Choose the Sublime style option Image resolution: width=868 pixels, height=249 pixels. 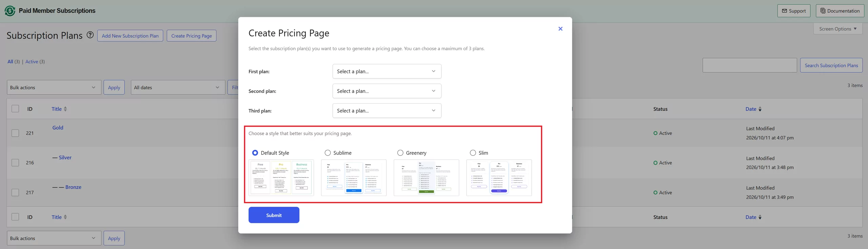[x=328, y=153]
